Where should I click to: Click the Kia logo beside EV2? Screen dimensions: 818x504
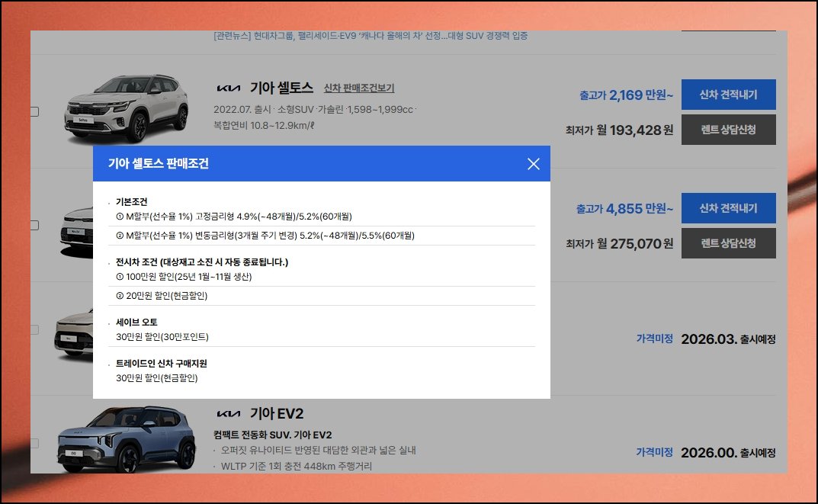click(229, 414)
